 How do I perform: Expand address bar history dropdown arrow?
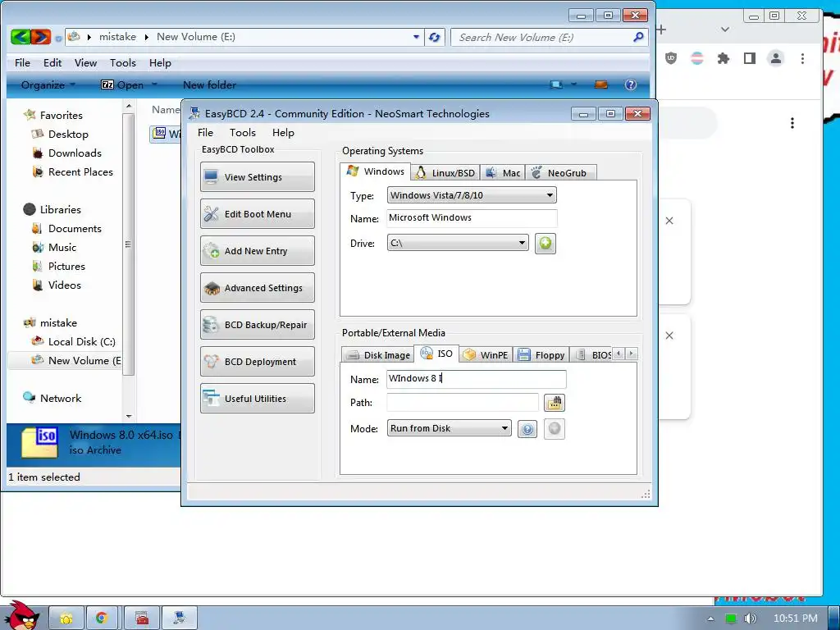[x=416, y=37]
